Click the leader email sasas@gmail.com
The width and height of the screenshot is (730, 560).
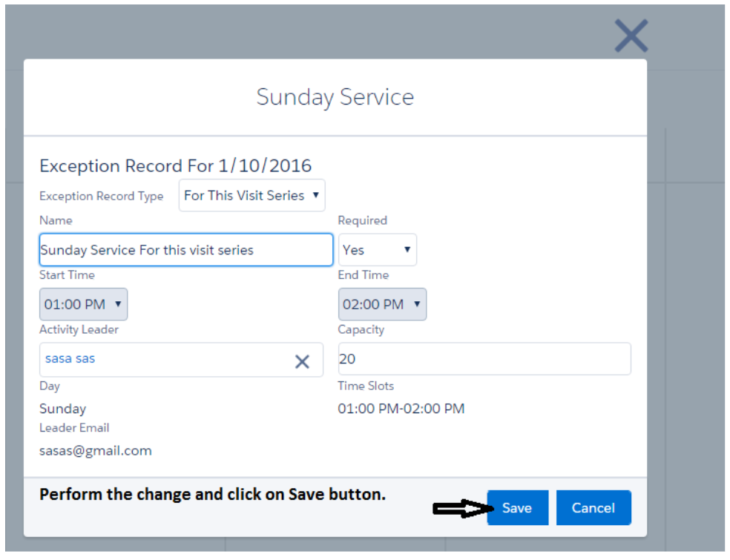95,450
